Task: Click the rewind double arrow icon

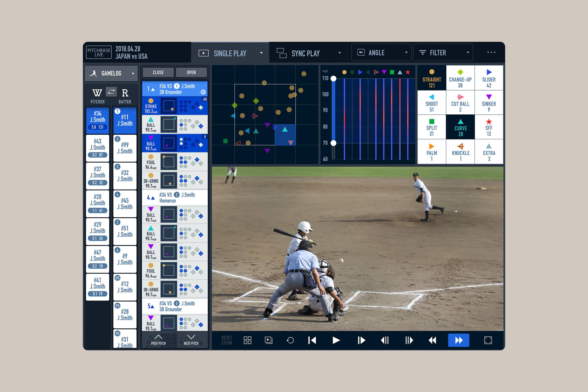Action: 432,340
